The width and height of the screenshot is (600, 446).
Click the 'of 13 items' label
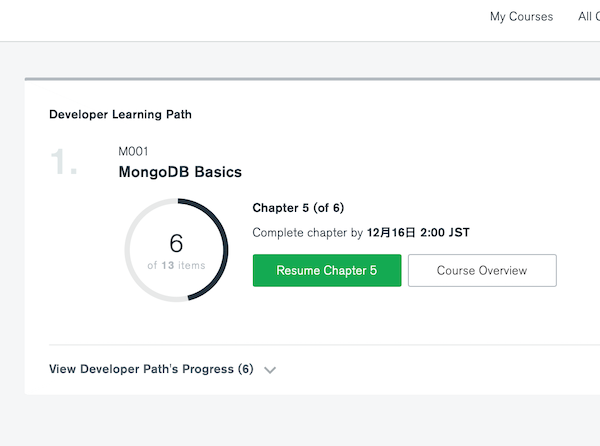tap(176, 265)
